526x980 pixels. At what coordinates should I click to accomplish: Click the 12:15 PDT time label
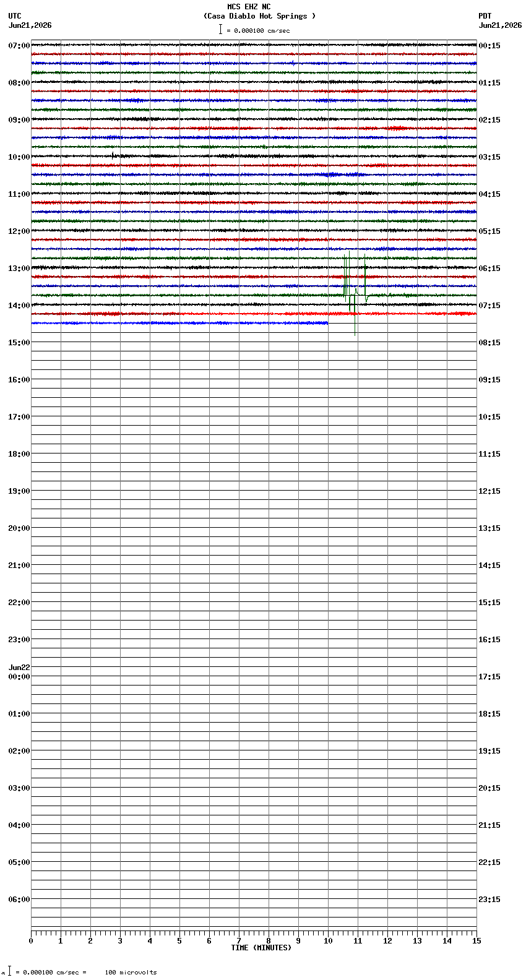click(489, 491)
